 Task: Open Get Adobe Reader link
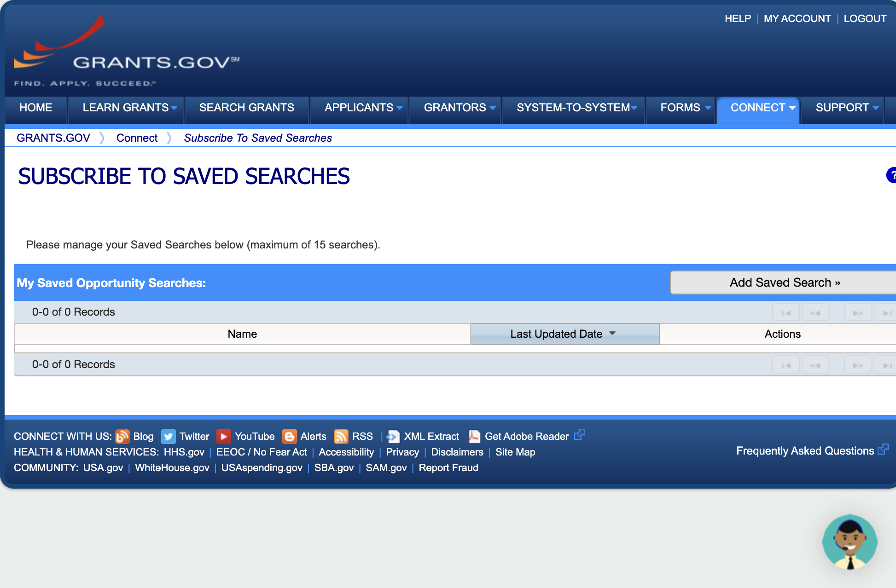527,437
